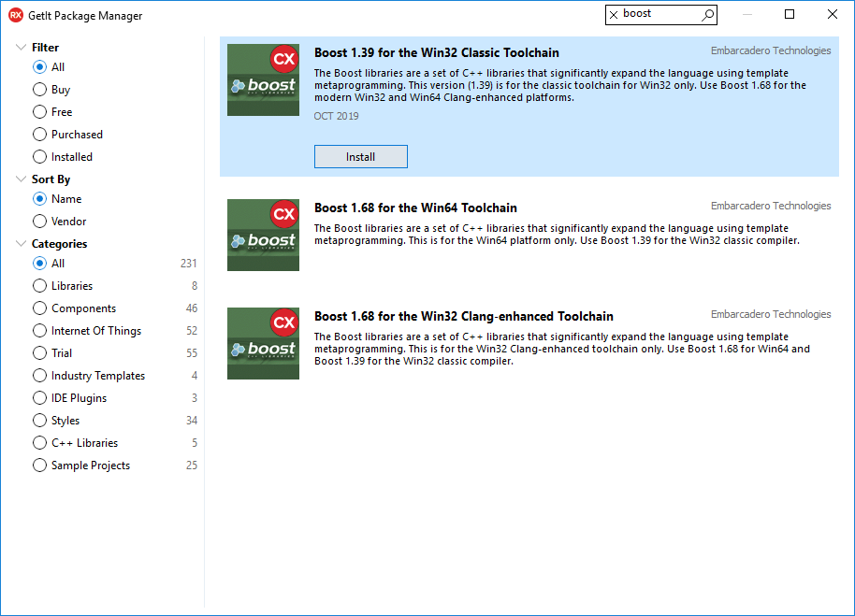The image size is (855, 616).
Task: Maximize the GetIt Package Manager window
Action: 789,14
